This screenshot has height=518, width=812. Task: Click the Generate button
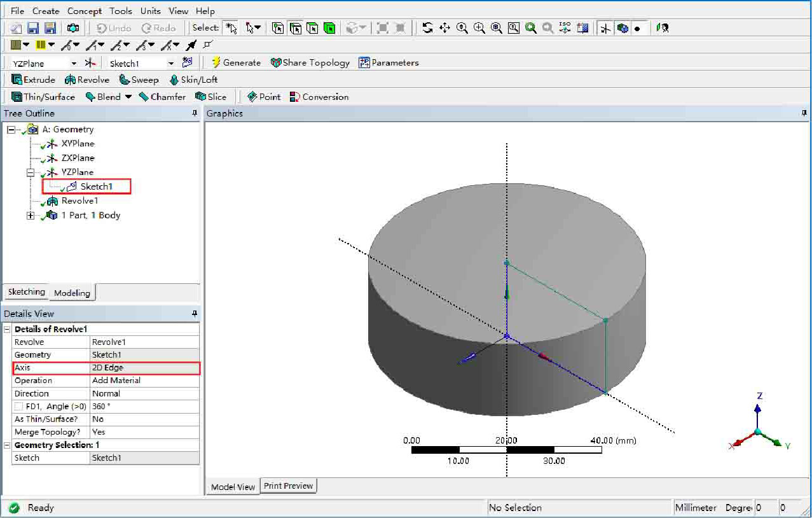pyautogui.click(x=236, y=63)
